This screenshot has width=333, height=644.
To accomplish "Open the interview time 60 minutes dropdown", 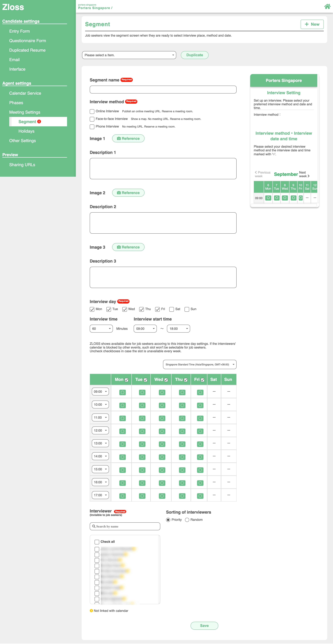I will (101, 328).
